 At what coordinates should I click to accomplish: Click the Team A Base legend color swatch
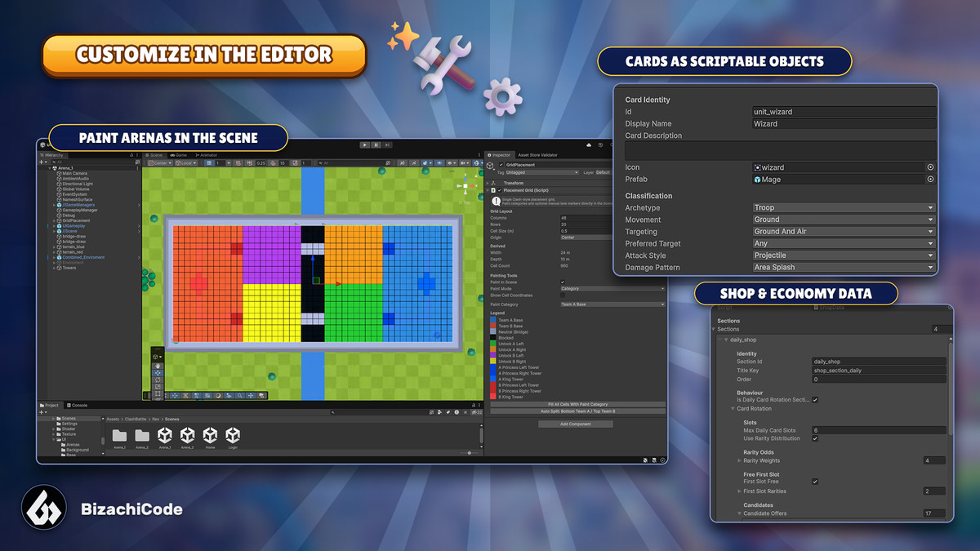[x=493, y=320]
